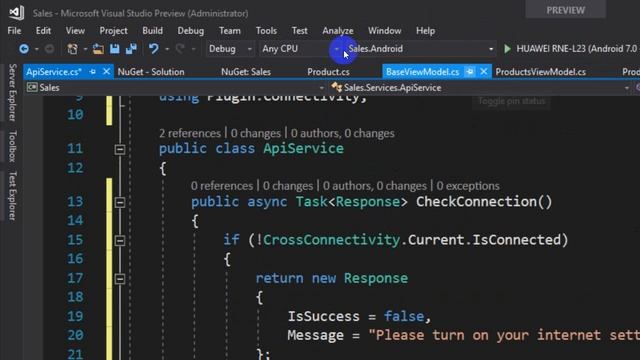Open the Project menu
Image resolution: width=640 pixels, height=360 pixels.
click(113, 31)
